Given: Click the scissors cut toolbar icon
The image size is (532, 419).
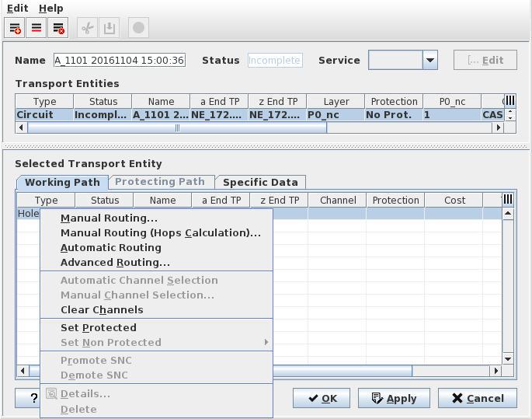Looking at the screenshot, I should point(88,28).
